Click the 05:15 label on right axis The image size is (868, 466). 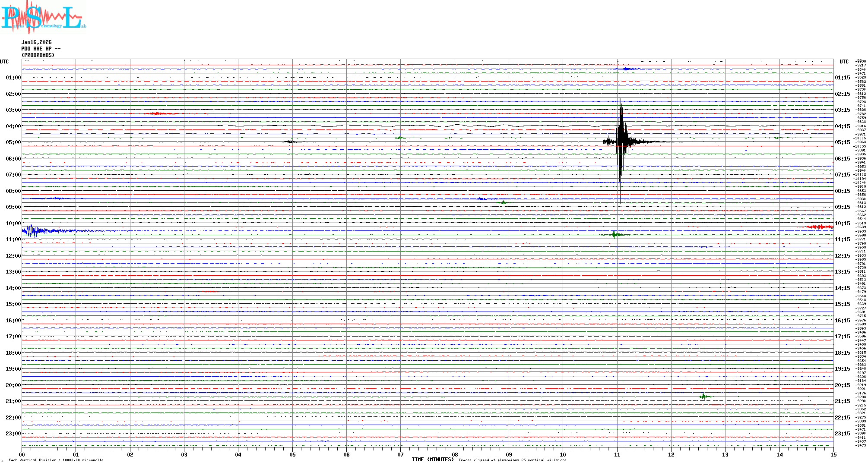pos(842,142)
